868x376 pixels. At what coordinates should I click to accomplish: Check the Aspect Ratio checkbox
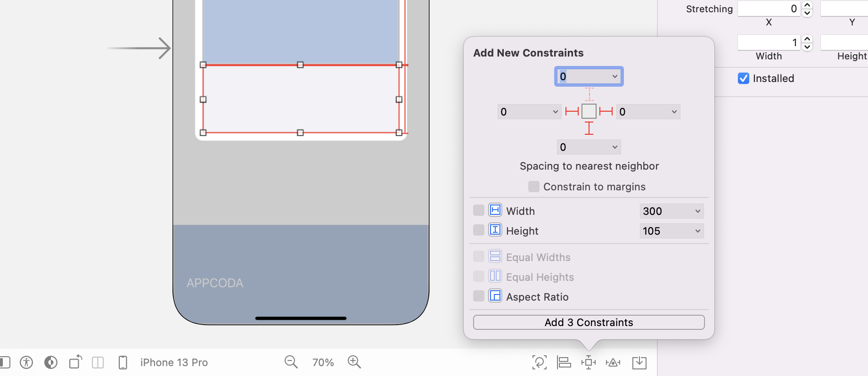tap(479, 296)
